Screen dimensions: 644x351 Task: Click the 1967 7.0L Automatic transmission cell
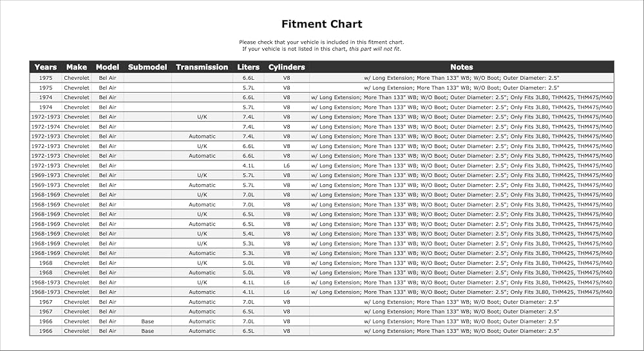(202, 302)
